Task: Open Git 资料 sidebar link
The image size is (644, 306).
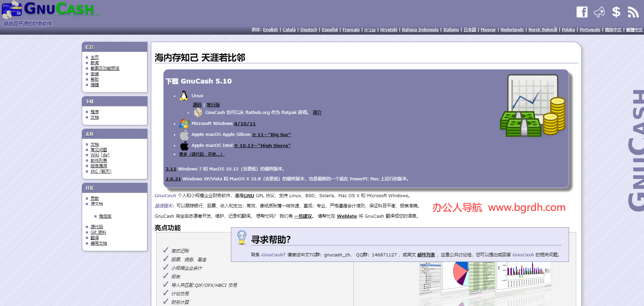Action: tap(99, 232)
